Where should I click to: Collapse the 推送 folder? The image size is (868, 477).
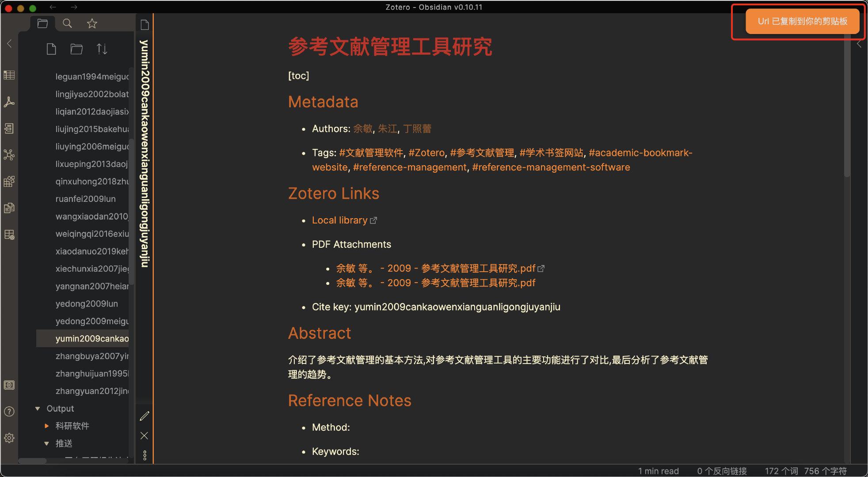click(x=46, y=443)
